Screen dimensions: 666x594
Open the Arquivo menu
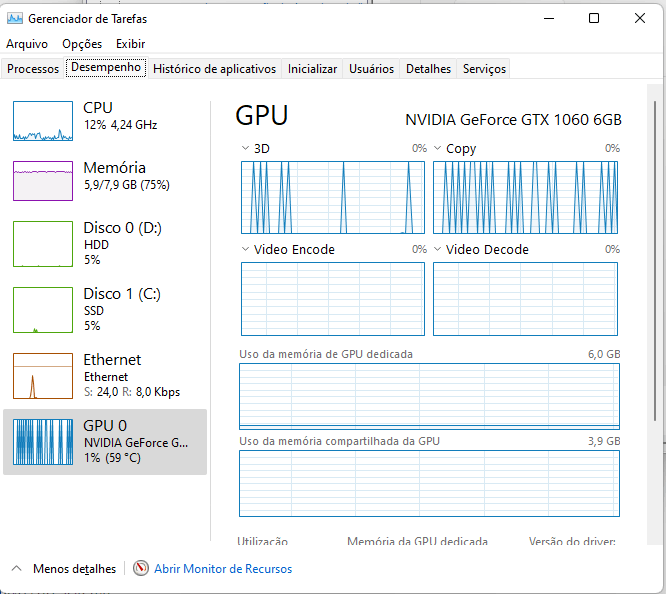click(27, 44)
